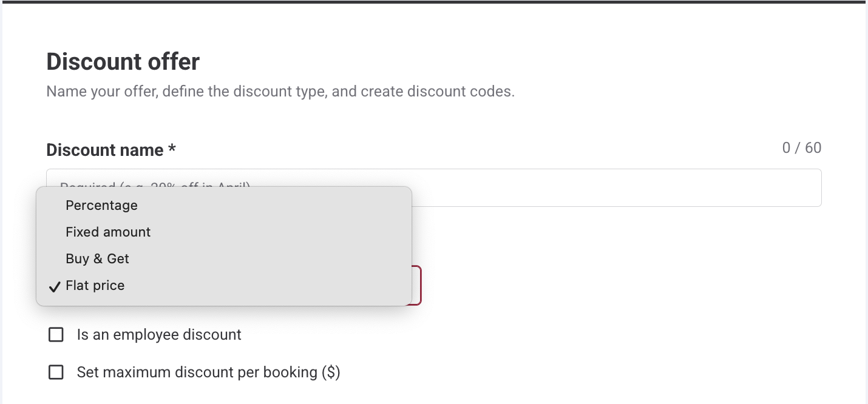Click the 'Discount name *' field label
This screenshot has height=404, width=868.
tap(104, 150)
